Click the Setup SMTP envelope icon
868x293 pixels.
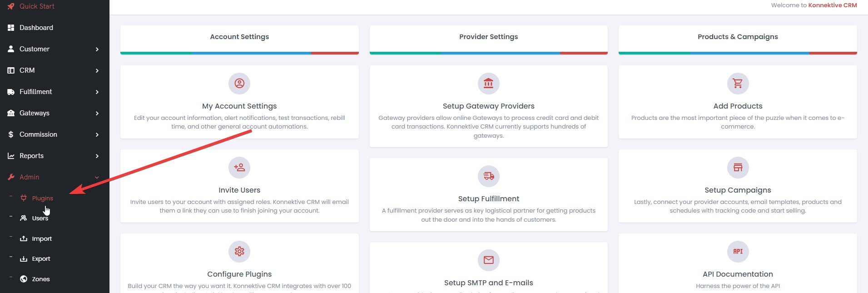click(x=488, y=260)
